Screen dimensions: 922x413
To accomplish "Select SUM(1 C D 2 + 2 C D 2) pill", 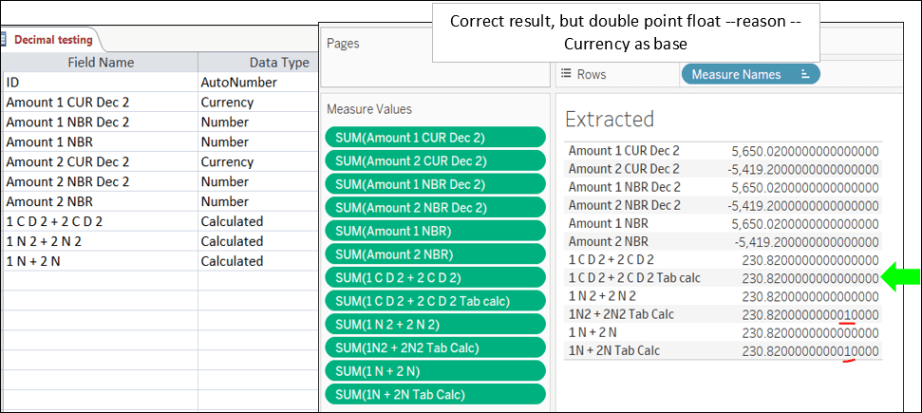I will (435, 277).
